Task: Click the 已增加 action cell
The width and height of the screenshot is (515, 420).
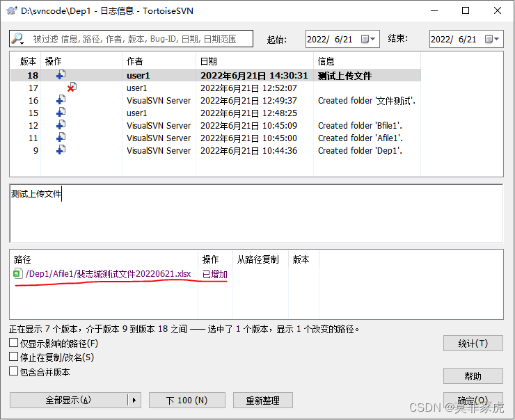Action: coord(215,274)
